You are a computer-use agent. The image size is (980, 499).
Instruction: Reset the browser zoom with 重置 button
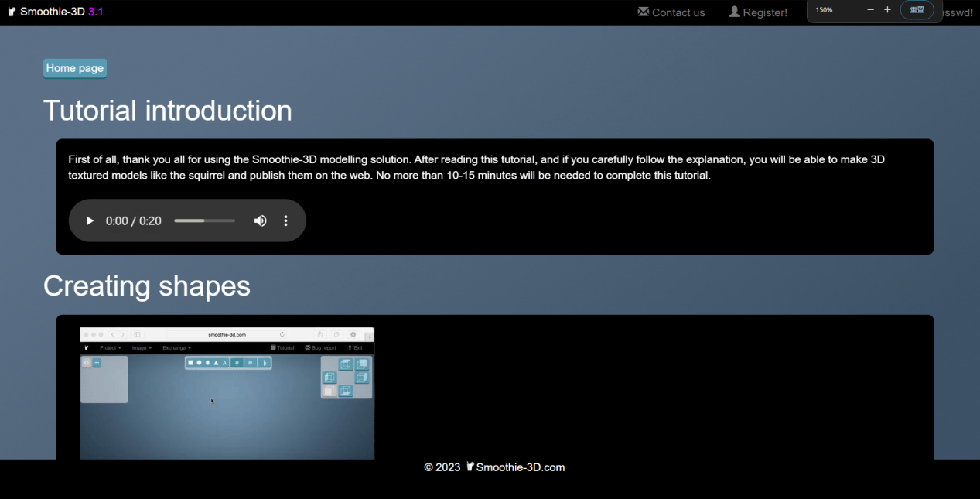pyautogui.click(x=917, y=10)
